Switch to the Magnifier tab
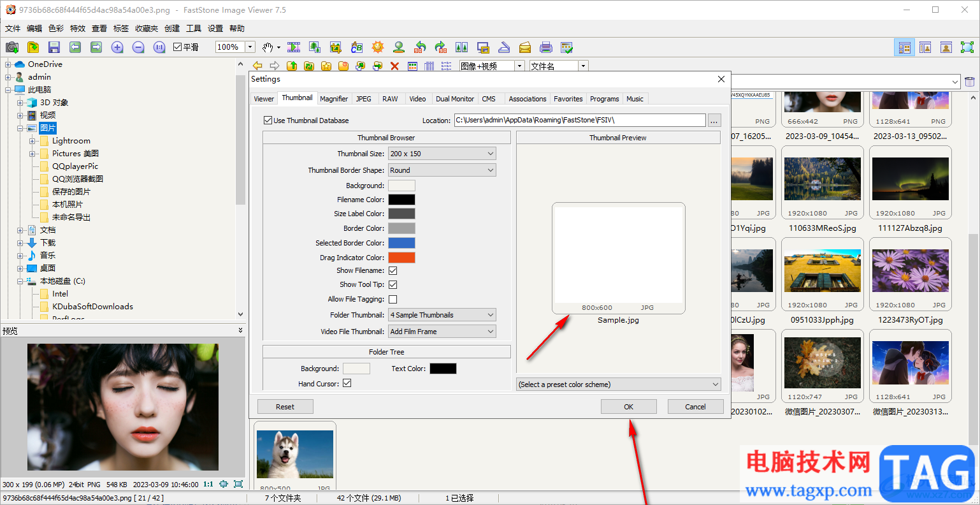 334,99
